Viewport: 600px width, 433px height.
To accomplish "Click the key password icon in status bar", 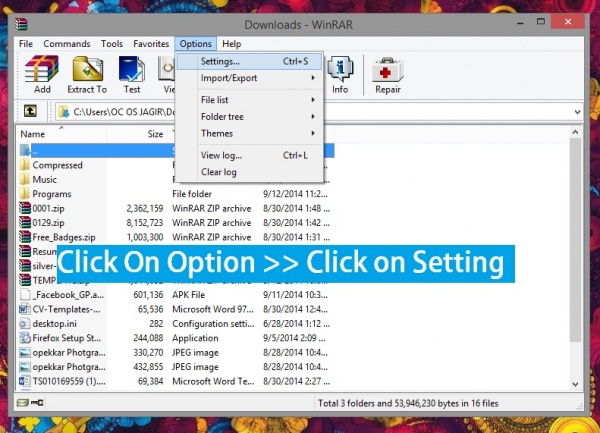I will tap(38, 402).
